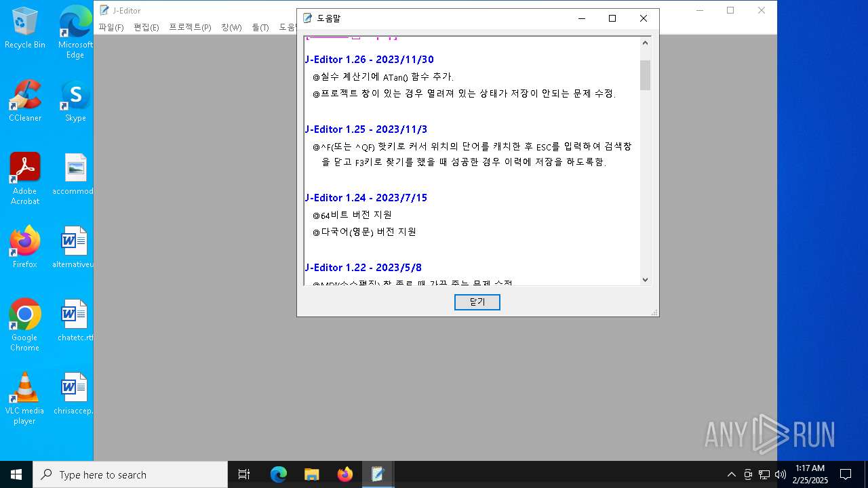Viewport: 868px width, 488px height.
Task: Click the 도움말 dialog title icon
Action: coord(308,18)
